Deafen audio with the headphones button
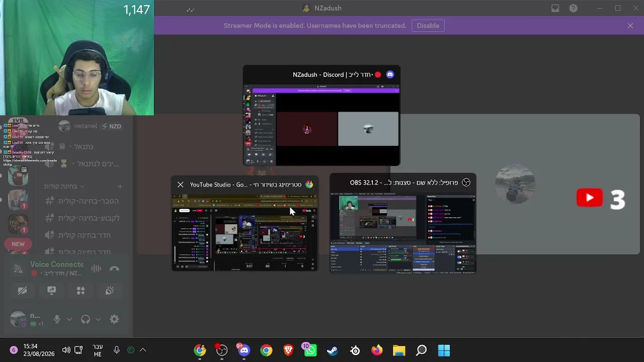This screenshot has width=644, height=362. [86, 319]
